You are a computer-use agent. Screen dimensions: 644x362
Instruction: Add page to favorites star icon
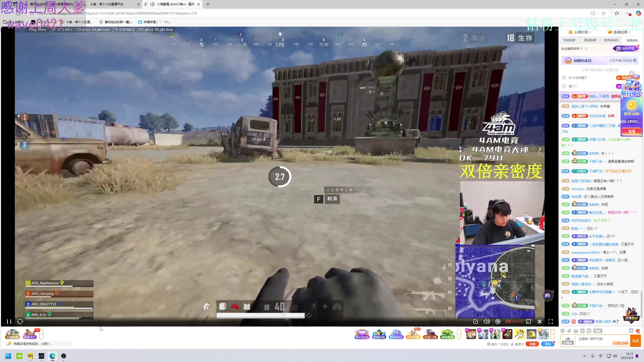pyautogui.click(x=603, y=13)
